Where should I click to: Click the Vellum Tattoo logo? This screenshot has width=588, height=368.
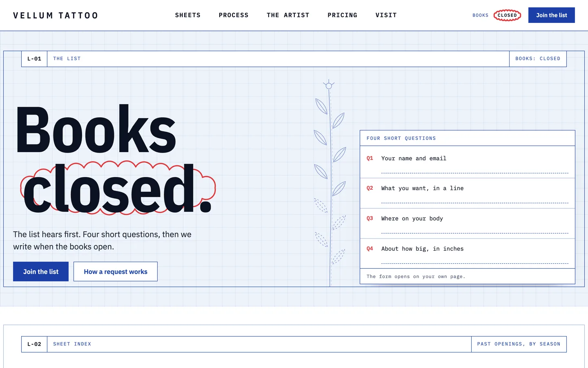coord(56,16)
